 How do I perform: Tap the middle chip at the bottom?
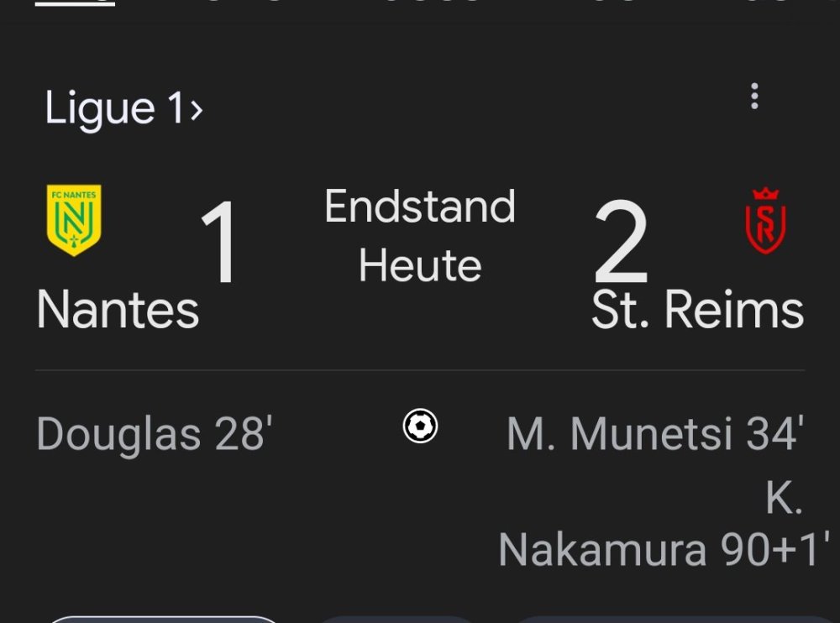396,620
